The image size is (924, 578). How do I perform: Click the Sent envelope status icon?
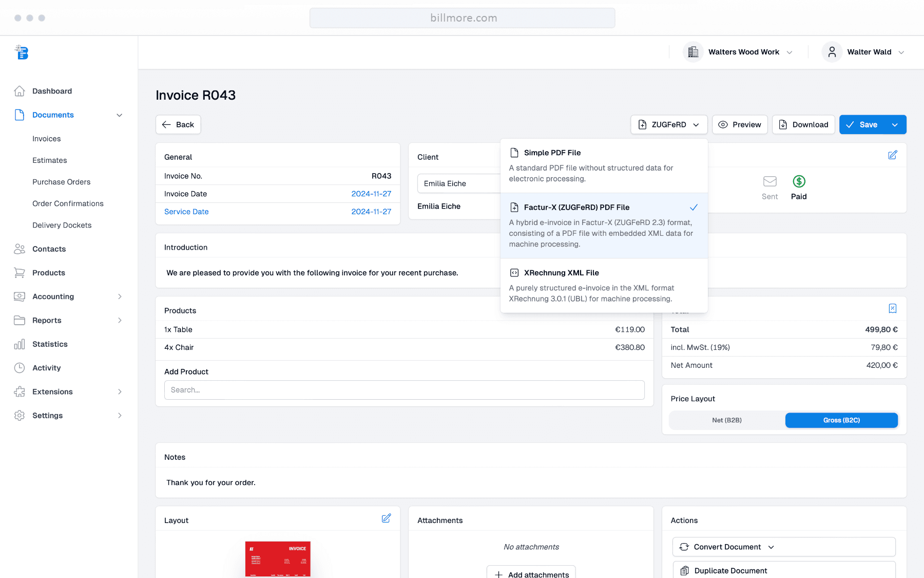769,181
